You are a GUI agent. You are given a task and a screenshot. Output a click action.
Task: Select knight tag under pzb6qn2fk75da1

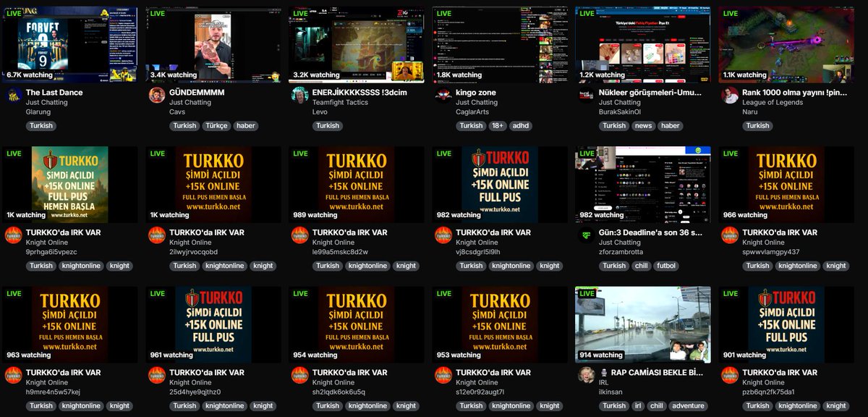coord(836,405)
